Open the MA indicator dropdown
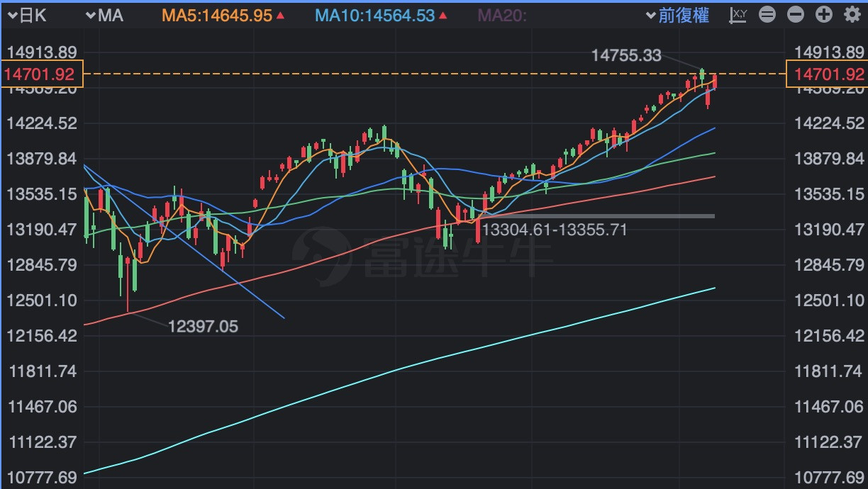Image resolution: width=868 pixels, height=489 pixels. click(x=105, y=16)
